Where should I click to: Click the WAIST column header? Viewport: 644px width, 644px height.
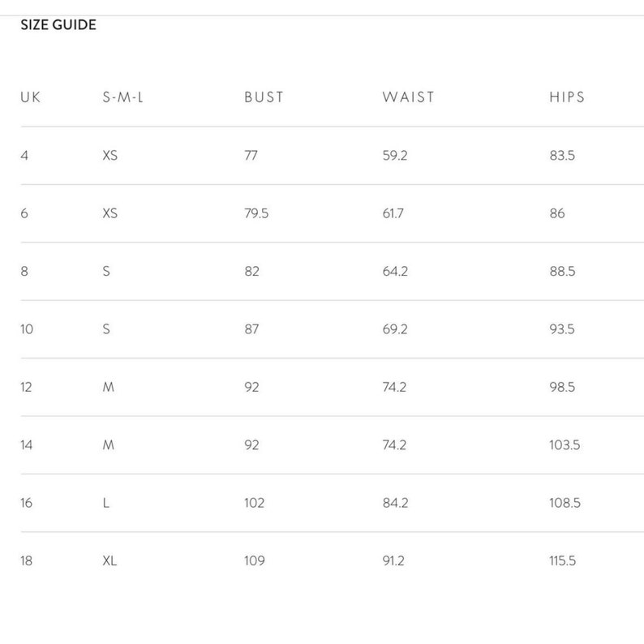point(408,97)
